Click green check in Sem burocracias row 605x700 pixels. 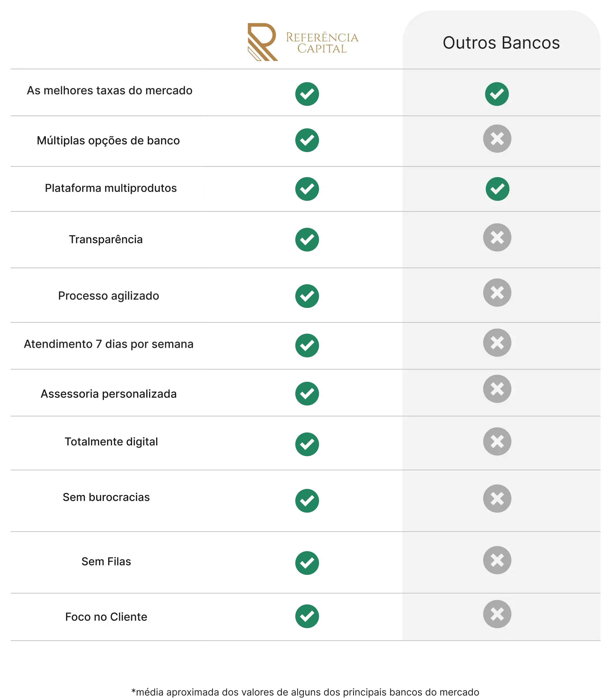point(307,501)
